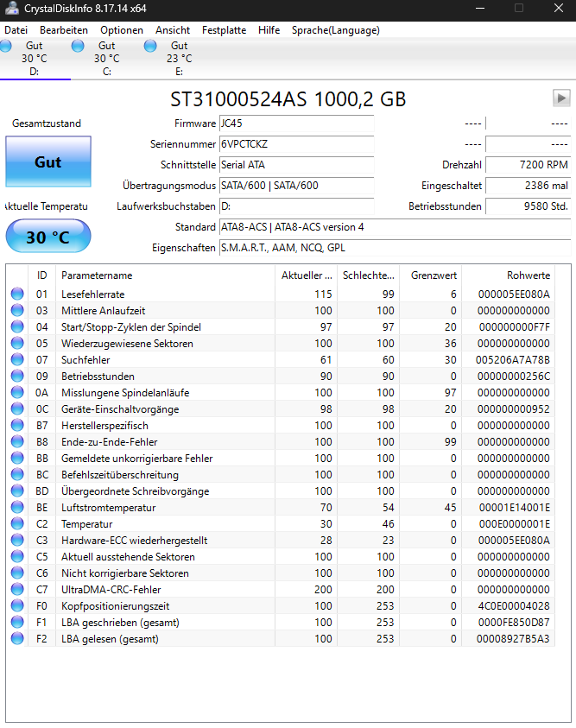
Task: Click the Seriennummer field 6VPCTCKZ
Action: coord(296,144)
